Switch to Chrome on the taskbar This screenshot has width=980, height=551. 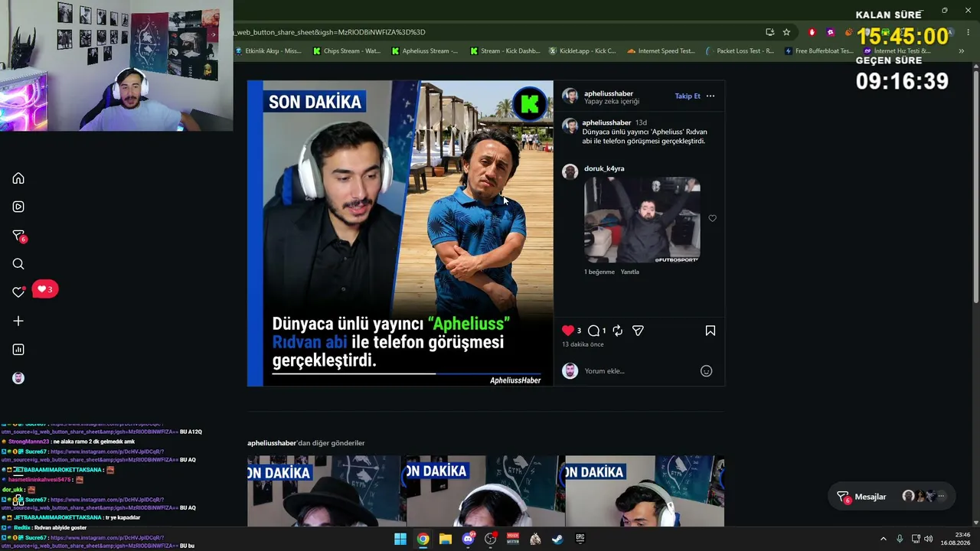point(423,539)
